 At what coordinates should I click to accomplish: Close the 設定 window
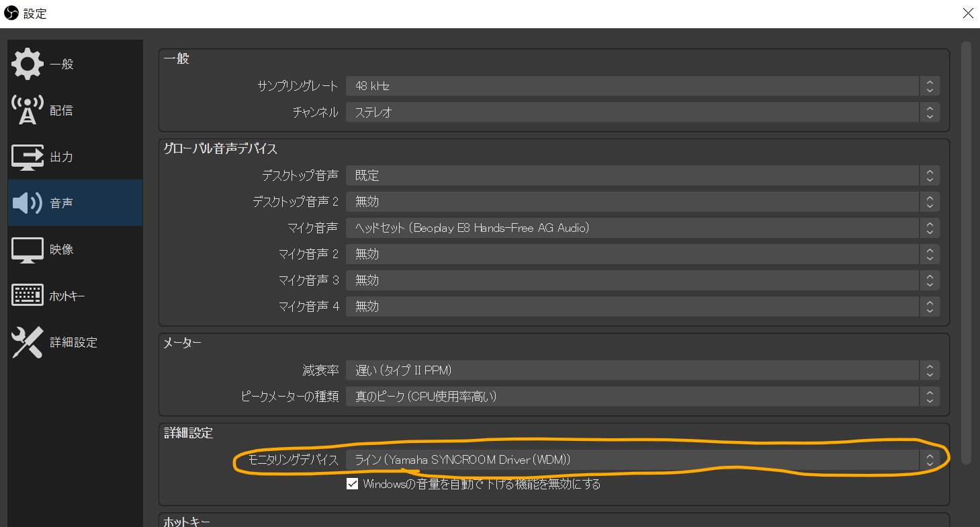tap(968, 13)
